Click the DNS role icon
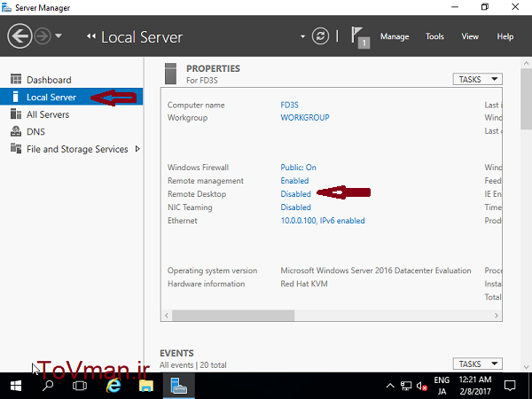532x399 pixels. (16, 131)
